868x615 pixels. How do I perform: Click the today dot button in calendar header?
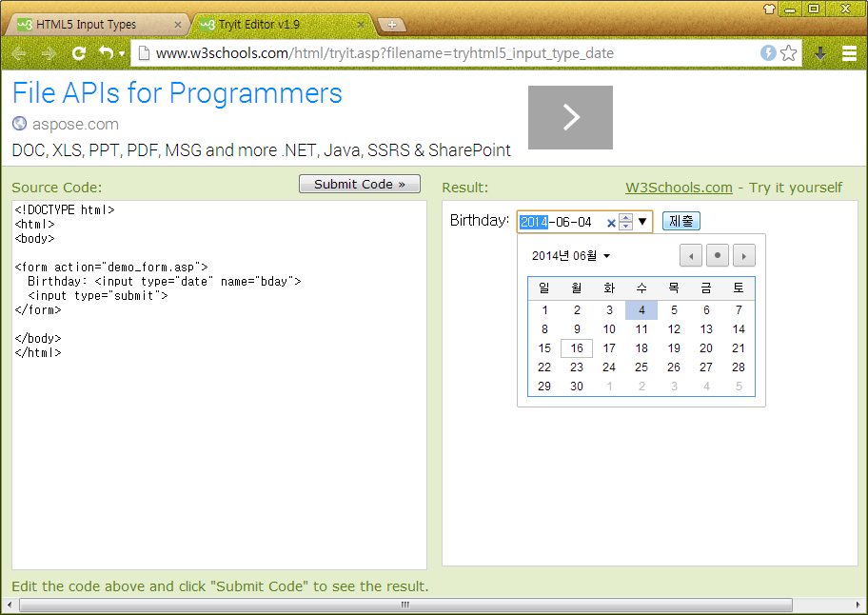coord(718,255)
